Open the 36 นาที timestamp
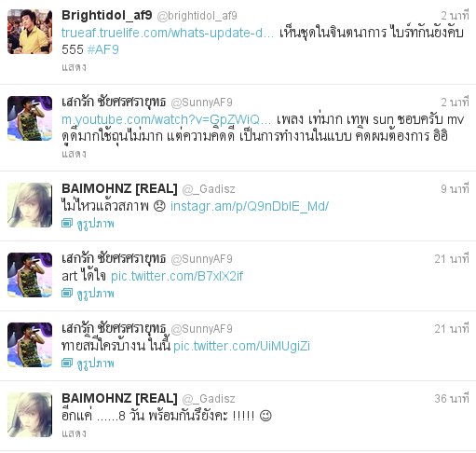476x453 pixels. click(x=452, y=399)
